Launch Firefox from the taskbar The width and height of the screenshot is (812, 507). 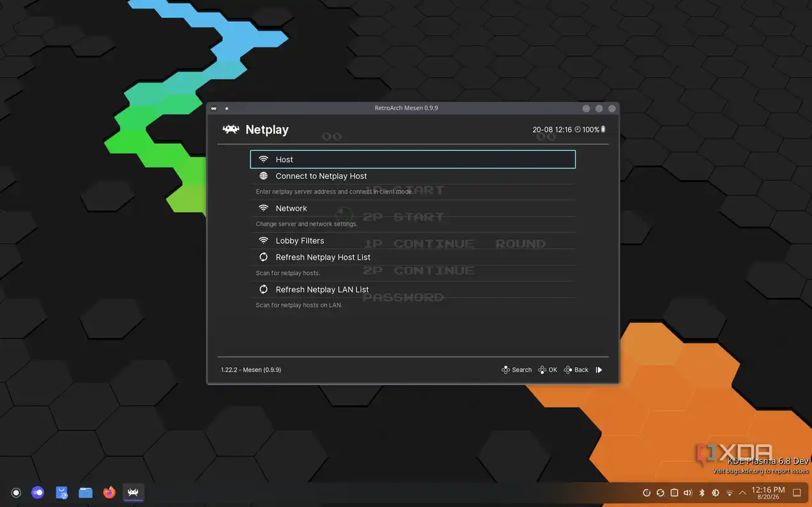click(109, 492)
